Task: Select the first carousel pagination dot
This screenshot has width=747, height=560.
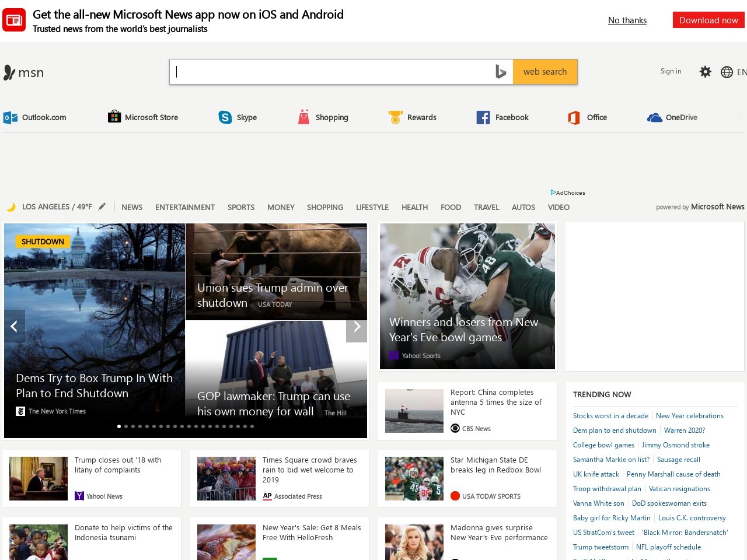Action: [119, 426]
